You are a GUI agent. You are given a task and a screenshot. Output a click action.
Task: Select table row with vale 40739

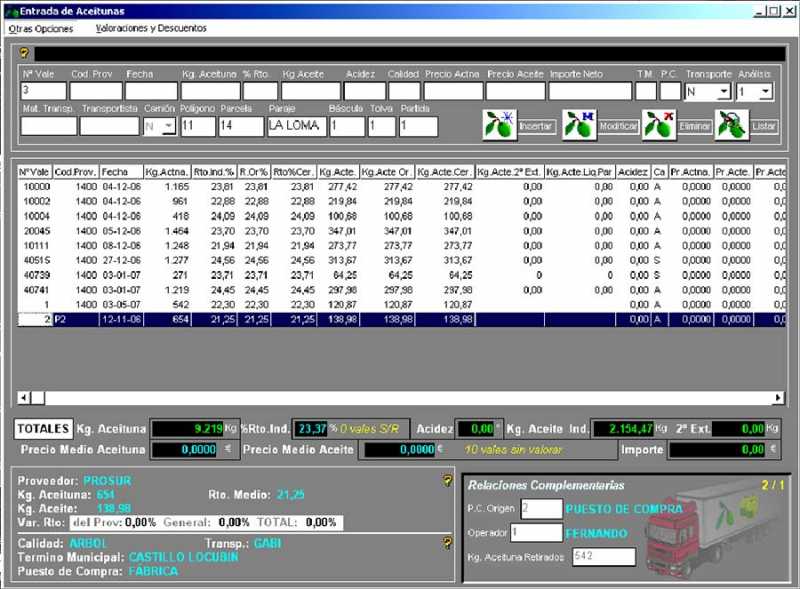tap(402, 276)
